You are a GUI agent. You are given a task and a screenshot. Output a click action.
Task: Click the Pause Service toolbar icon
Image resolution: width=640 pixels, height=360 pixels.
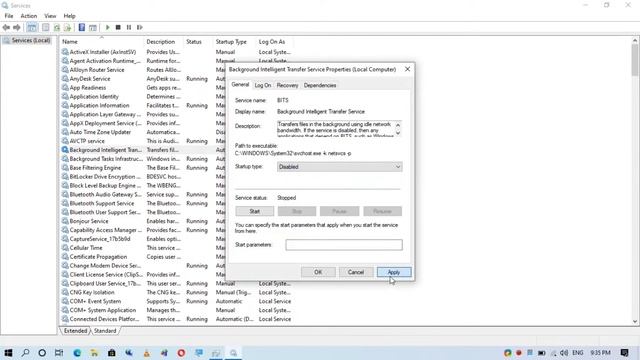tap(129, 27)
